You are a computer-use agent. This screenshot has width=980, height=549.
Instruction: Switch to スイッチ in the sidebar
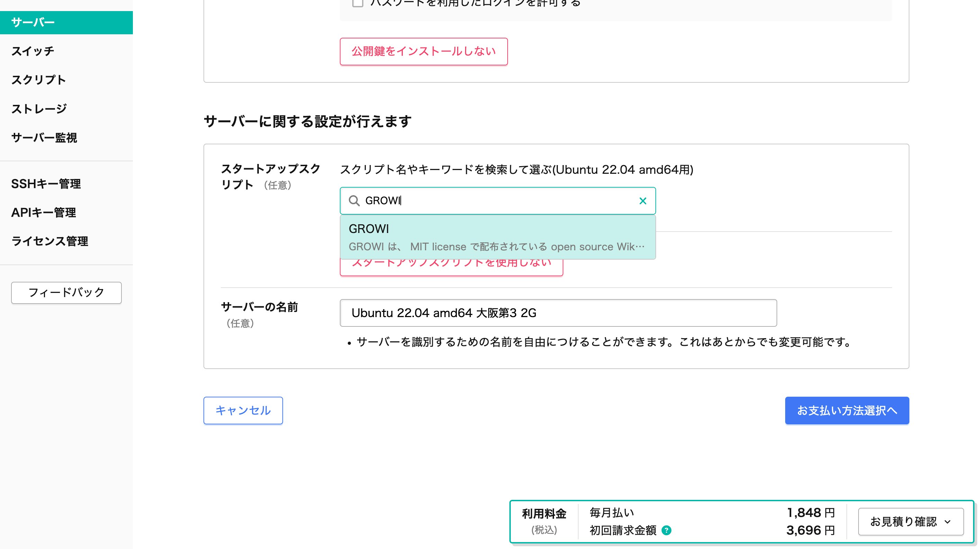[32, 51]
